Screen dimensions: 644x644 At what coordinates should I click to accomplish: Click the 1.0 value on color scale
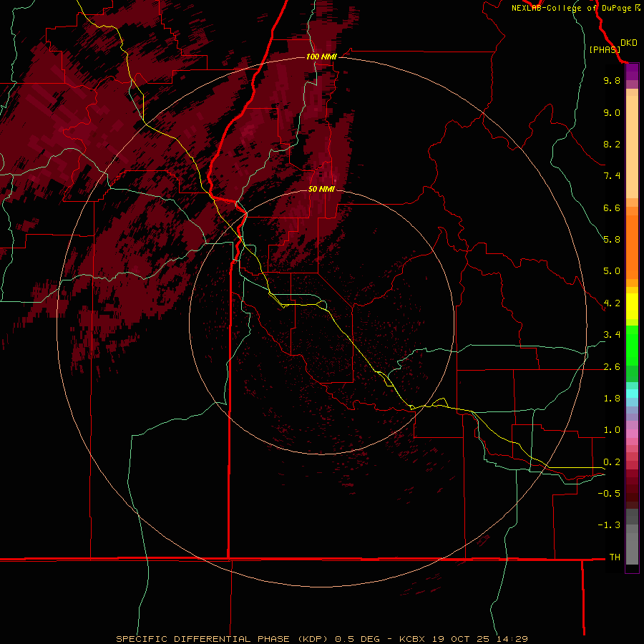click(x=612, y=430)
